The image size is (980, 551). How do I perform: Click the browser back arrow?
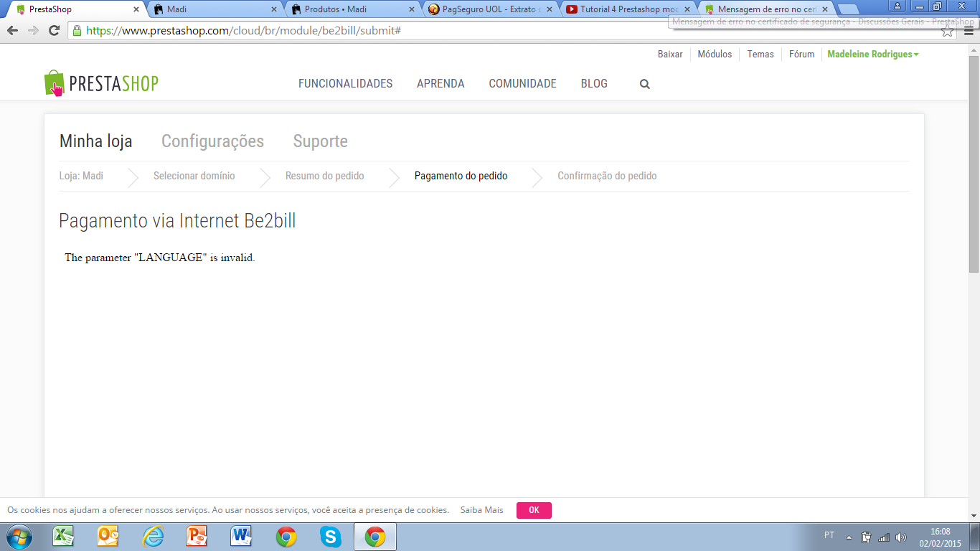[x=12, y=31]
